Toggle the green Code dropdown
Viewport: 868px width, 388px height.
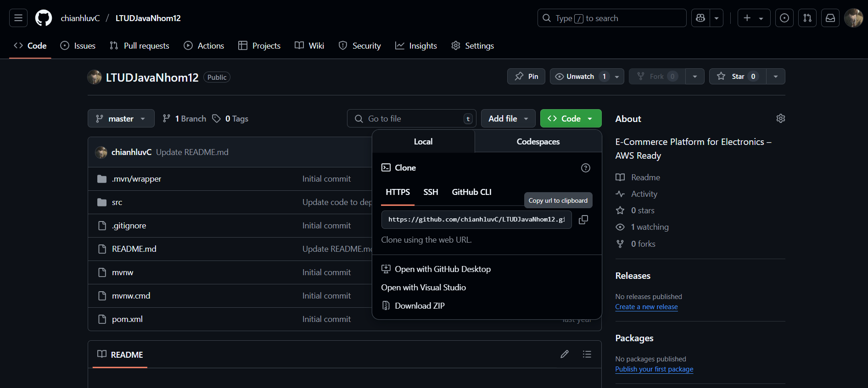(x=571, y=119)
